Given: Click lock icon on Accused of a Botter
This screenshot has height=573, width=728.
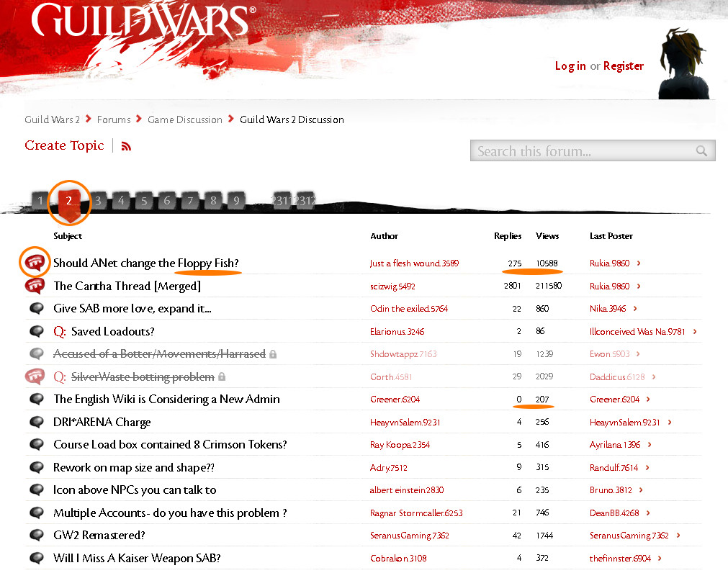Looking at the screenshot, I should pyautogui.click(x=273, y=354).
